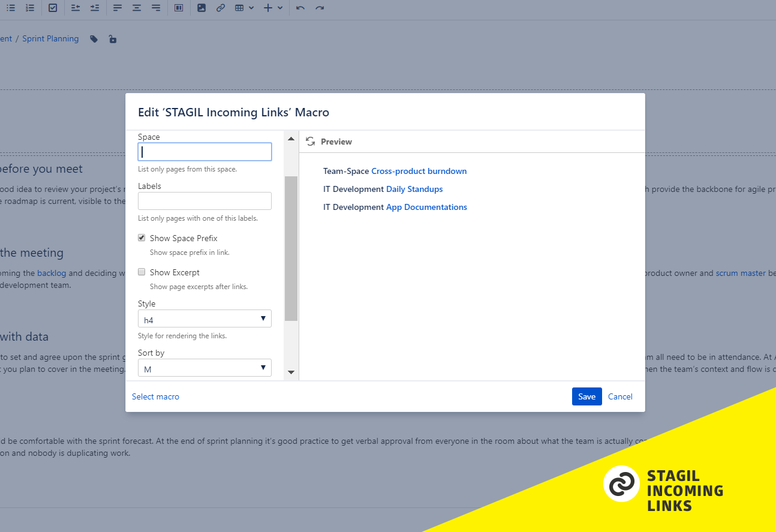Click the Preview heading text
776x532 pixels.
click(x=336, y=142)
